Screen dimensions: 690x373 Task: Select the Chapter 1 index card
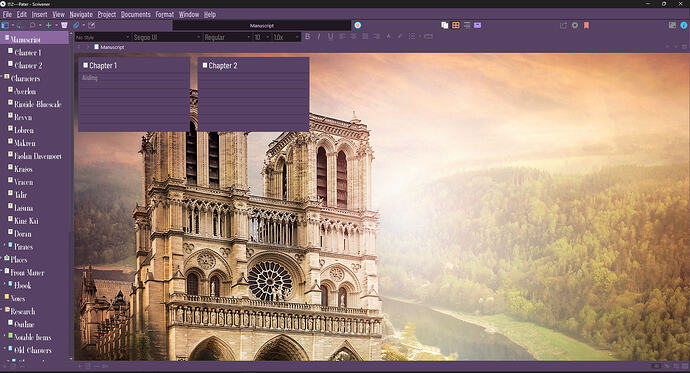[134, 94]
